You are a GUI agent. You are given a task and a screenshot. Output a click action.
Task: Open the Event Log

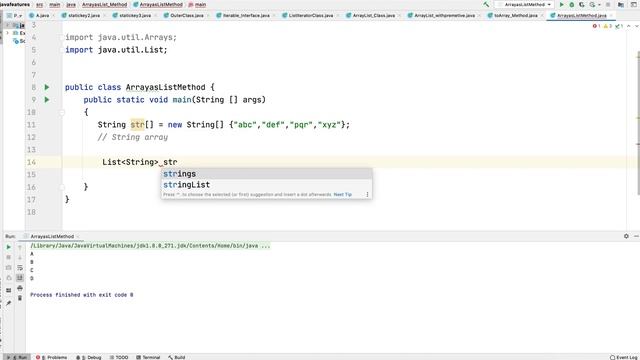tap(624, 357)
